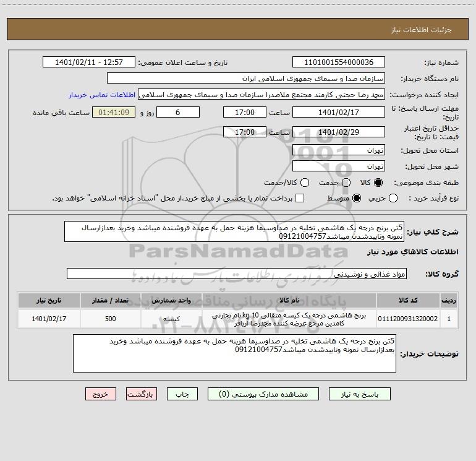Select the کالا/خدمت radio button
476x461 pixels.
tap(305, 183)
